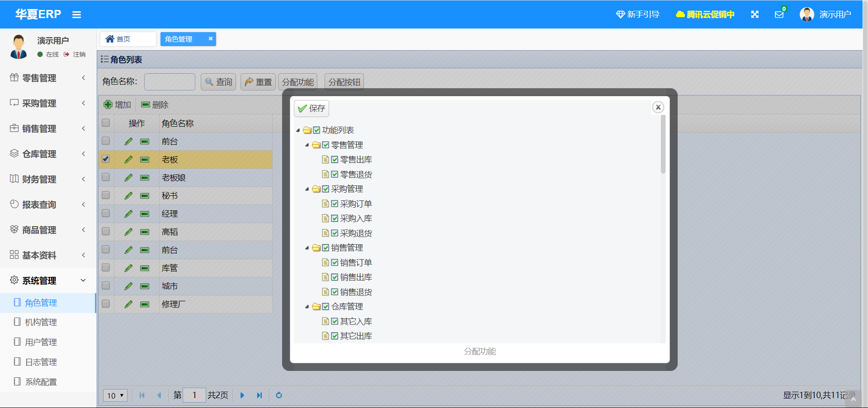Go to the first page icon
This screenshot has width=868, height=408.
pos(142,395)
